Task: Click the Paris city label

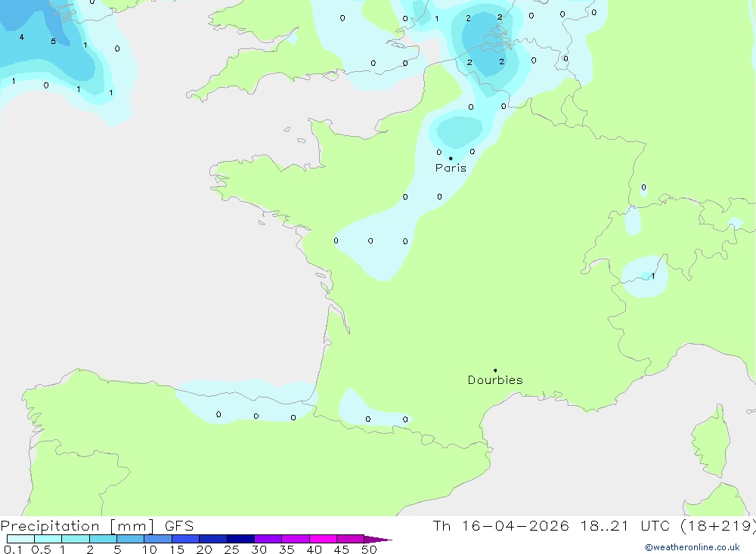Action: click(x=451, y=168)
